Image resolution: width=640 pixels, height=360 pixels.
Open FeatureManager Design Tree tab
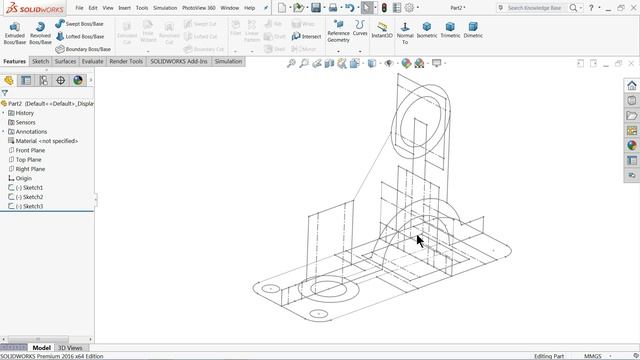(x=9, y=80)
